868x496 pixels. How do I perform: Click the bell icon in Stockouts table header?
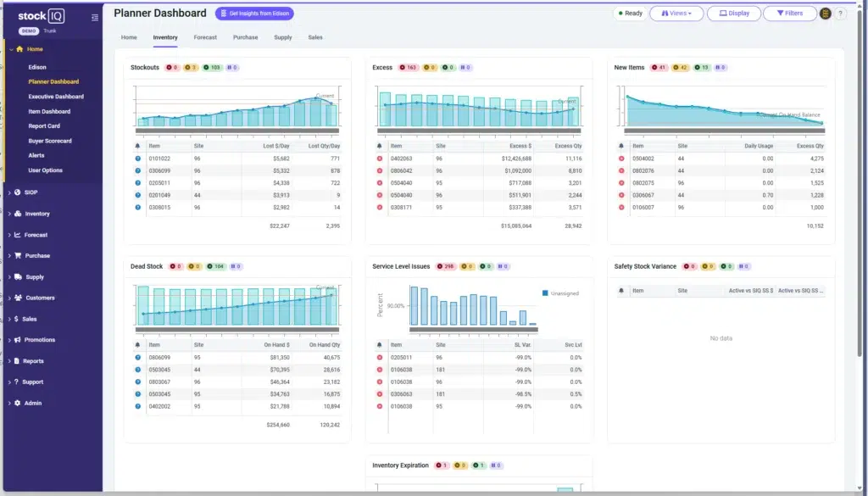138,146
